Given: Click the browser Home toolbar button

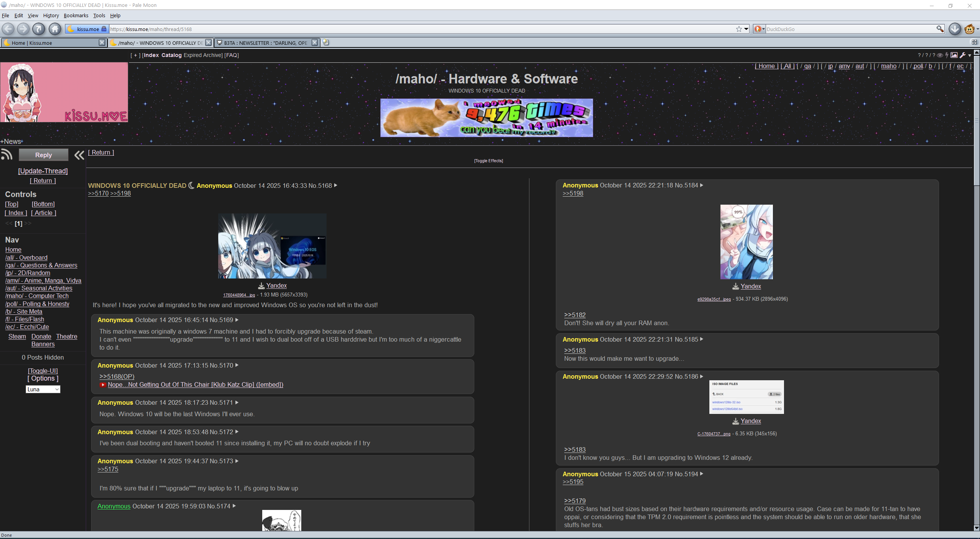Looking at the screenshot, I should [x=55, y=29].
